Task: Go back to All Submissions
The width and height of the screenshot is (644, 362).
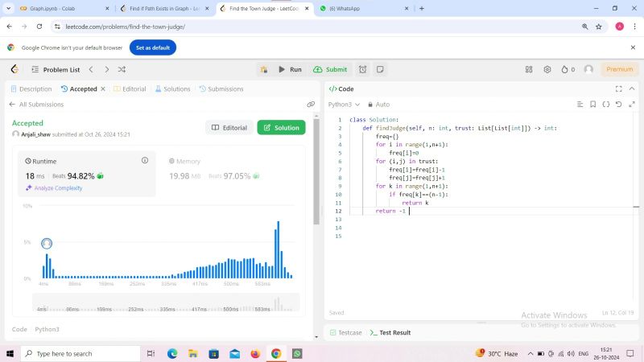Action: pos(36,105)
